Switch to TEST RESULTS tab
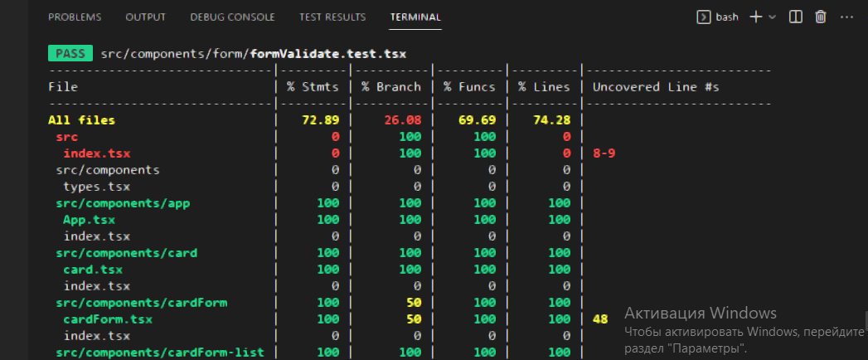The height and width of the screenshot is (360, 868). click(x=332, y=17)
